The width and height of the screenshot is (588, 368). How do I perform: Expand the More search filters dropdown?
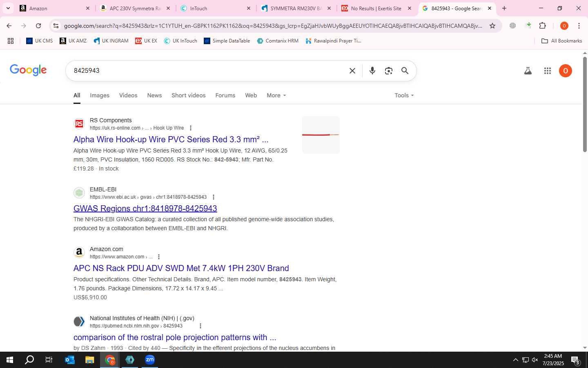pyautogui.click(x=276, y=95)
